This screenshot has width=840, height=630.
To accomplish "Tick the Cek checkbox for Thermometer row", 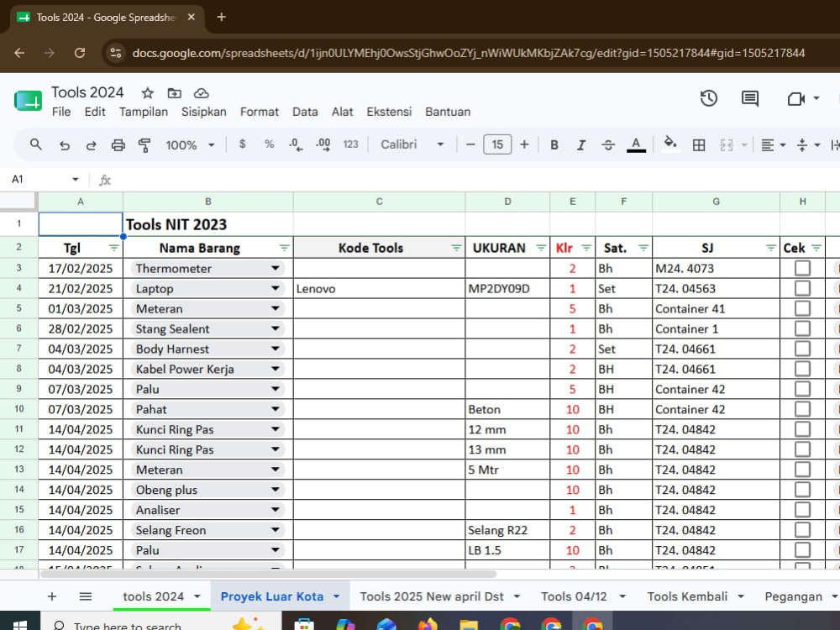I will click(802, 268).
